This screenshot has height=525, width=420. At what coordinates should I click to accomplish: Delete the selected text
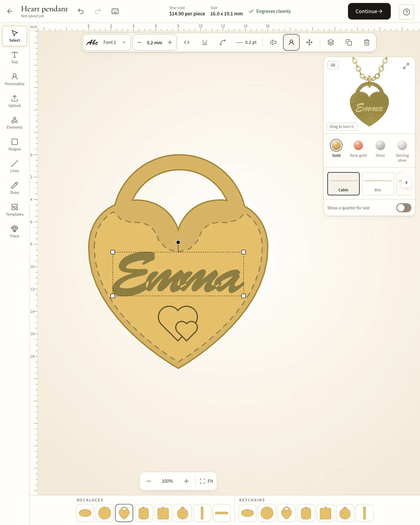(x=367, y=42)
